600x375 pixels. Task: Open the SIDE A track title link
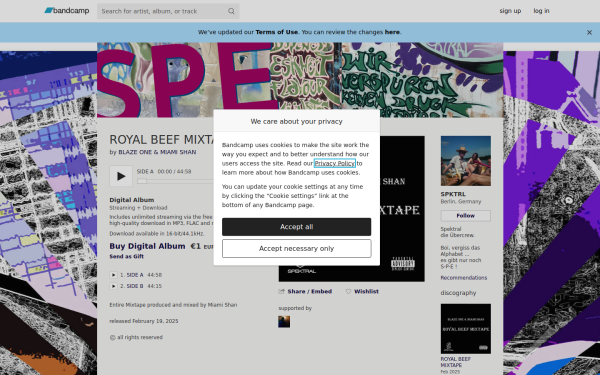tap(135, 275)
